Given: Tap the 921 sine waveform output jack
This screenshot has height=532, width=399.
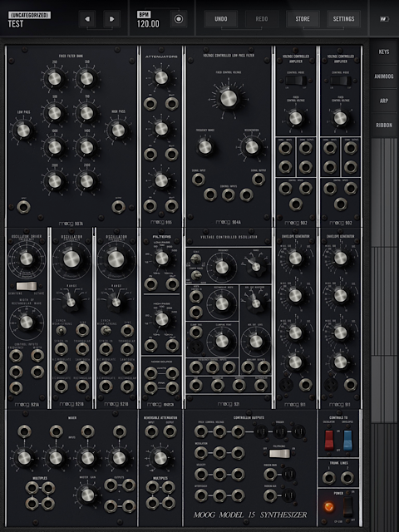Looking at the screenshot, I should [196, 385].
